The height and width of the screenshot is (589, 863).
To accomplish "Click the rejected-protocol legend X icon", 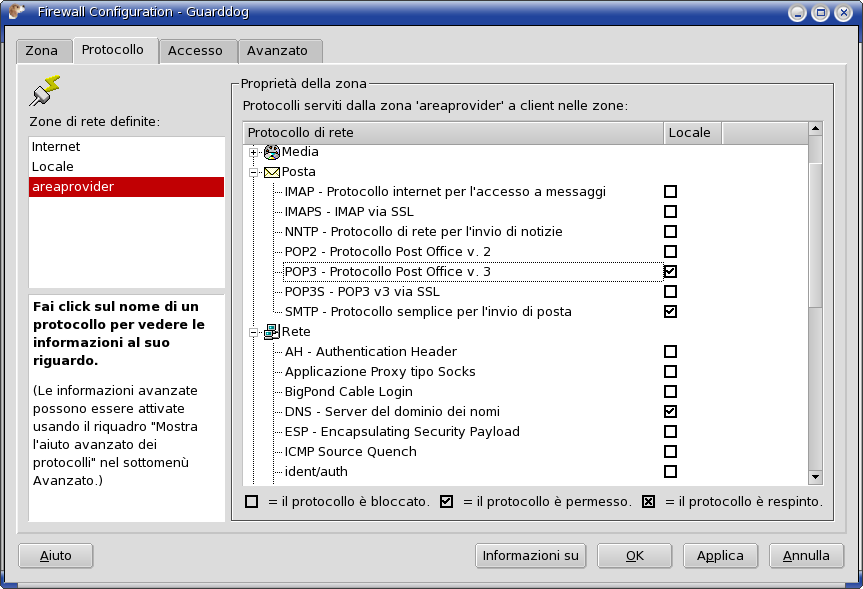I will pos(648,501).
